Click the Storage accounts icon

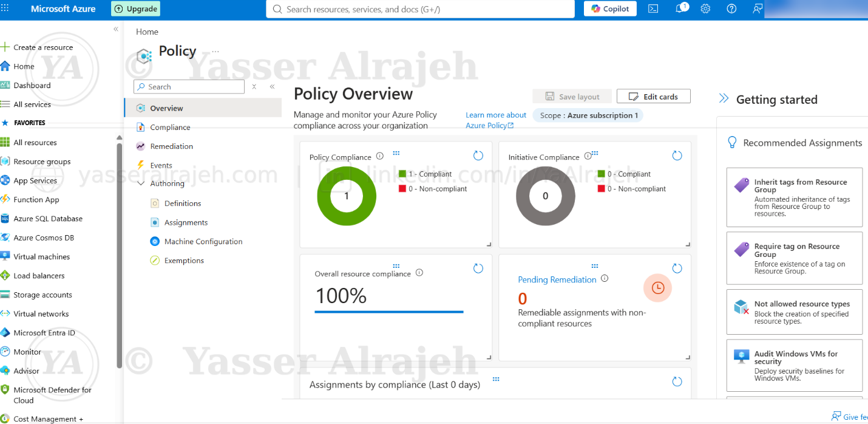[x=5, y=295]
